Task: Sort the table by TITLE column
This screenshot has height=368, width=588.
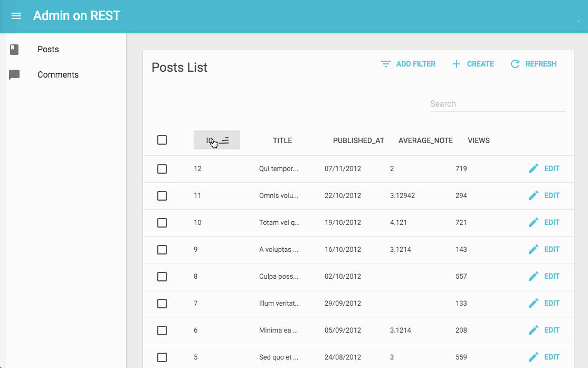Action: click(x=282, y=140)
